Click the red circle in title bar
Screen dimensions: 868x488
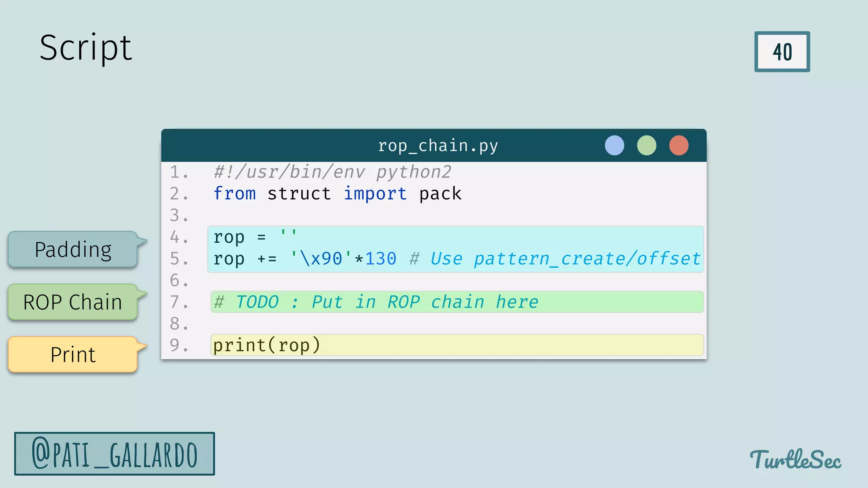[x=679, y=145]
